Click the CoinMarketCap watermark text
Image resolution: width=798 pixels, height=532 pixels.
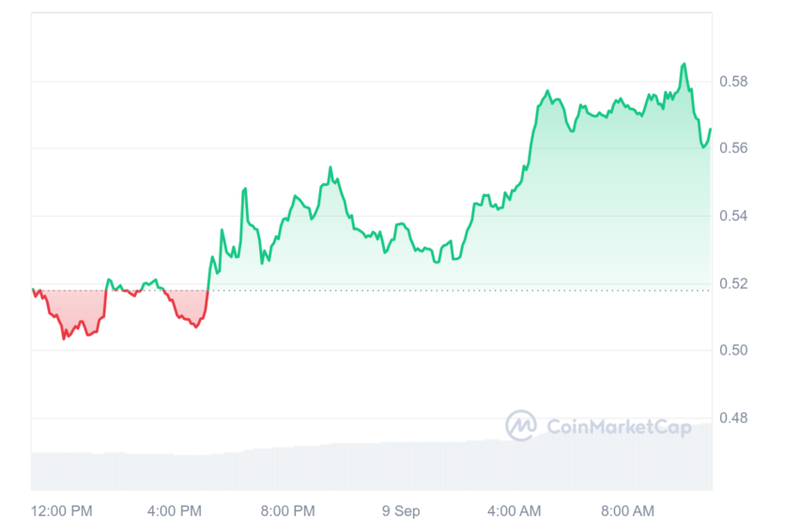(620, 427)
